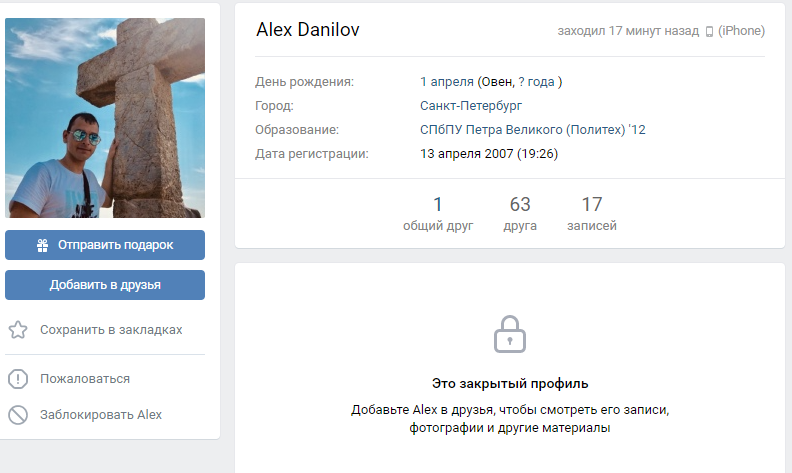Image resolution: width=792 pixels, height=473 pixels.
Task: Click the star icon for bookmarks
Action: (x=18, y=330)
